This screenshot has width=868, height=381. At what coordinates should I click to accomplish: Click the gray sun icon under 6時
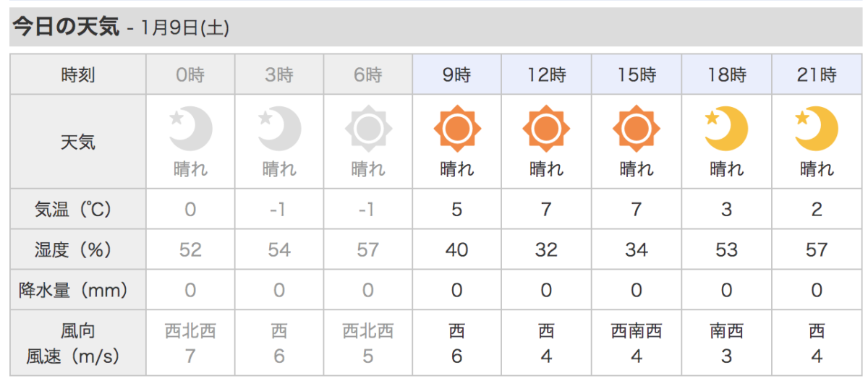[x=368, y=129]
